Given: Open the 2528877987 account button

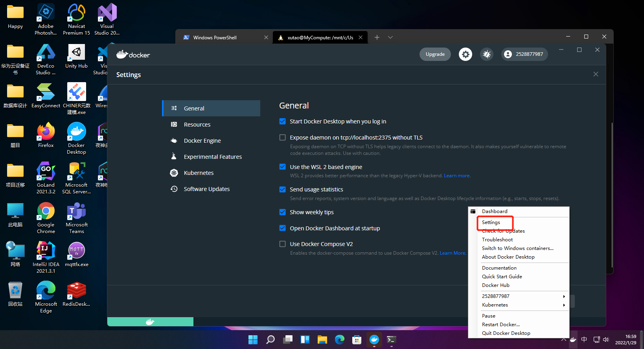Looking at the screenshot, I should tap(524, 54).
